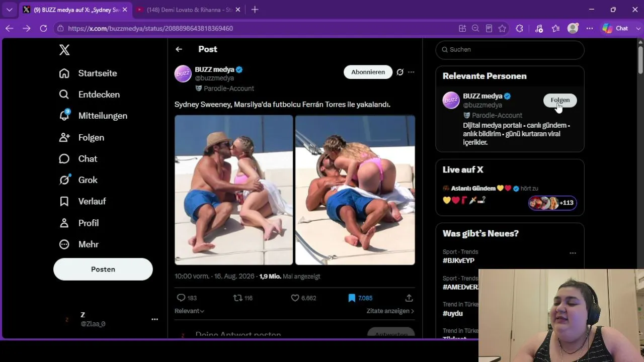Open the browser profile avatar
644x362 pixels.
(x=573, y=29)
